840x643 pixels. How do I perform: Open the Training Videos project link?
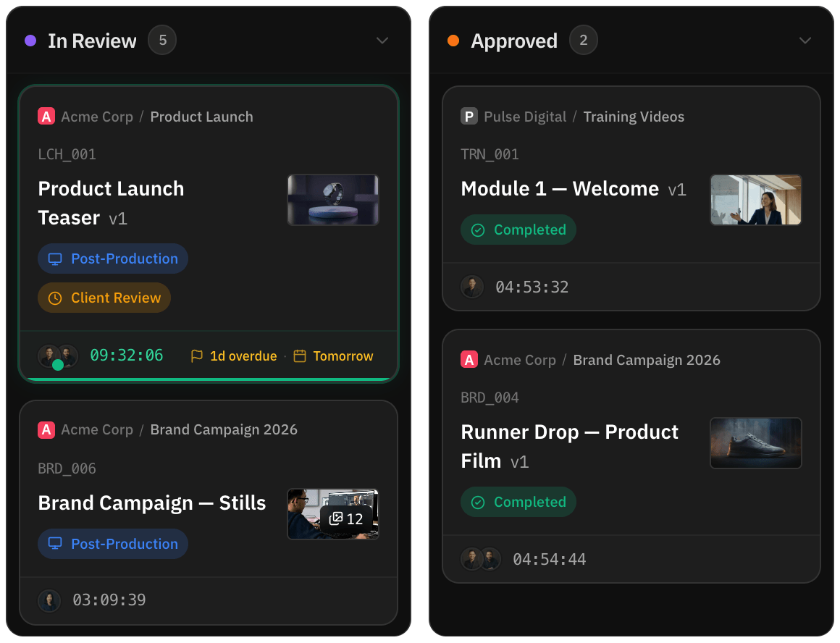[634, 117]
